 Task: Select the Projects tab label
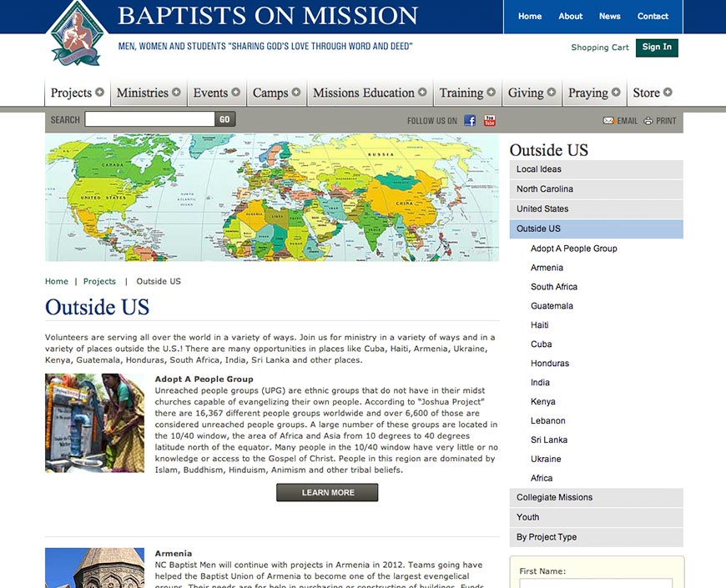click(x=71, y=93)
